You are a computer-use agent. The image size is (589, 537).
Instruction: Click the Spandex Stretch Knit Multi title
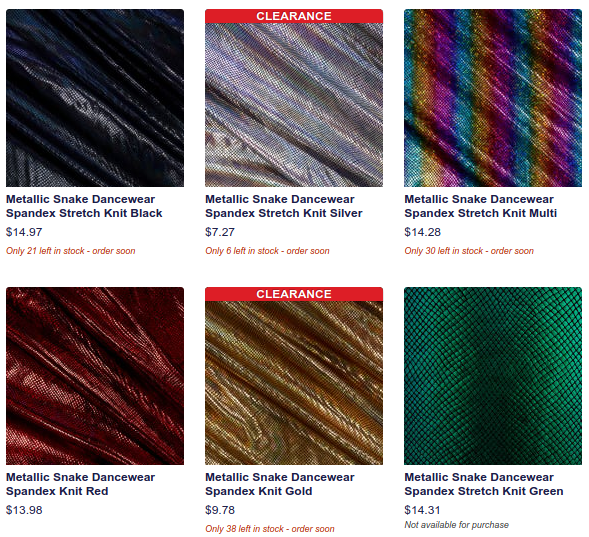click(480, 206)
